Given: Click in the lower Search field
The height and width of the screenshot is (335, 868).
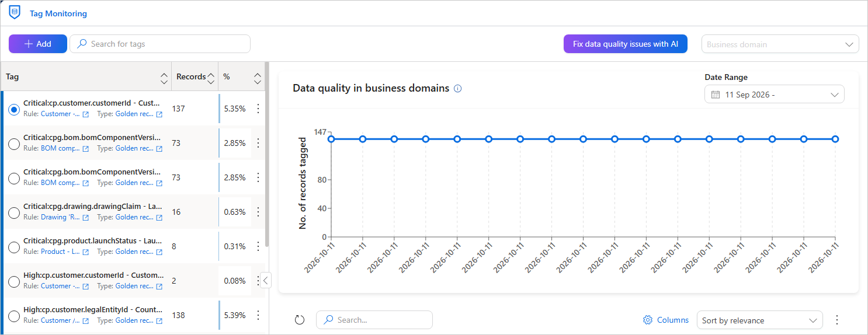Looking at the screenshot, I should click(x=374, y=320).
